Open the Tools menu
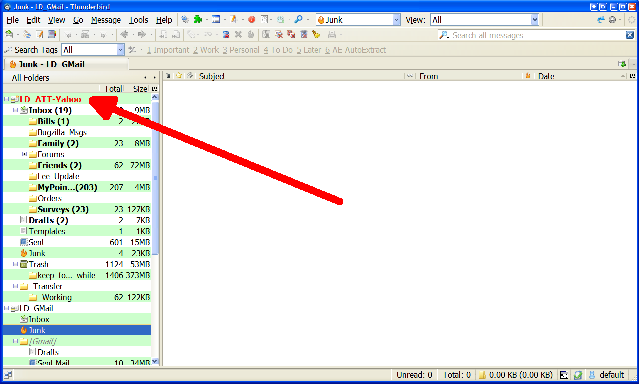This screenshot has height=384, width=639. tap(139, 20)
